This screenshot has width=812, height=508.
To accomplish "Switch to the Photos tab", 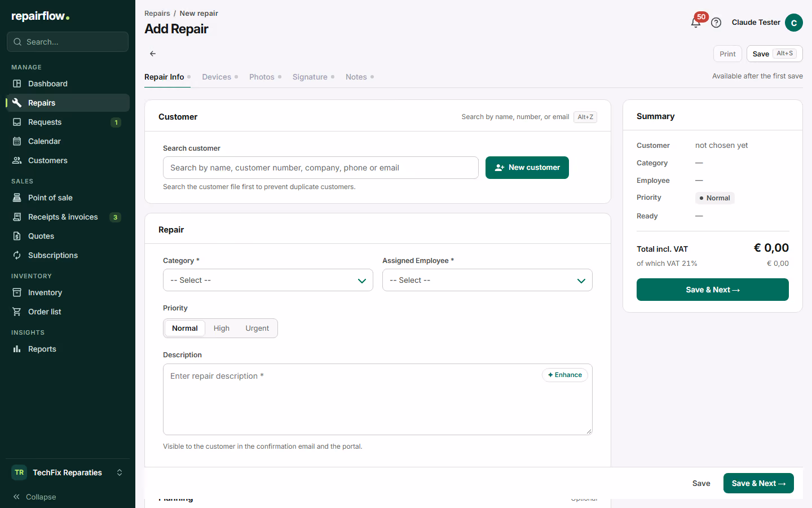I will click(x=265, y=77).
